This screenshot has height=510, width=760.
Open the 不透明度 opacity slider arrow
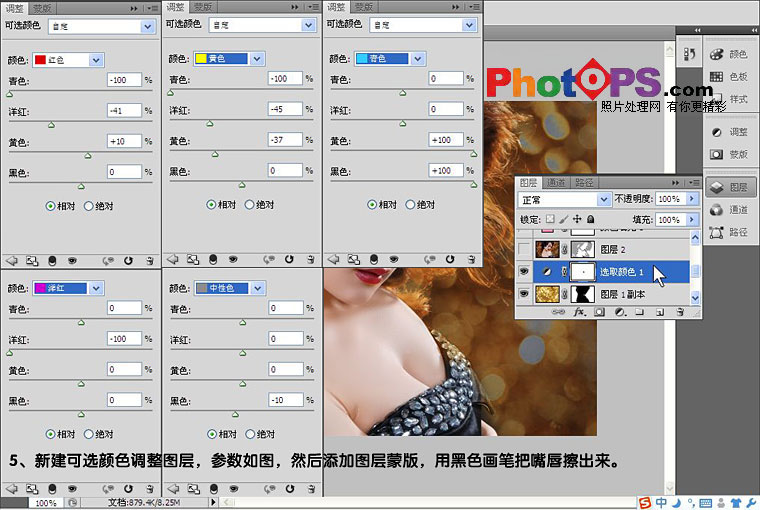click(692, 199)
